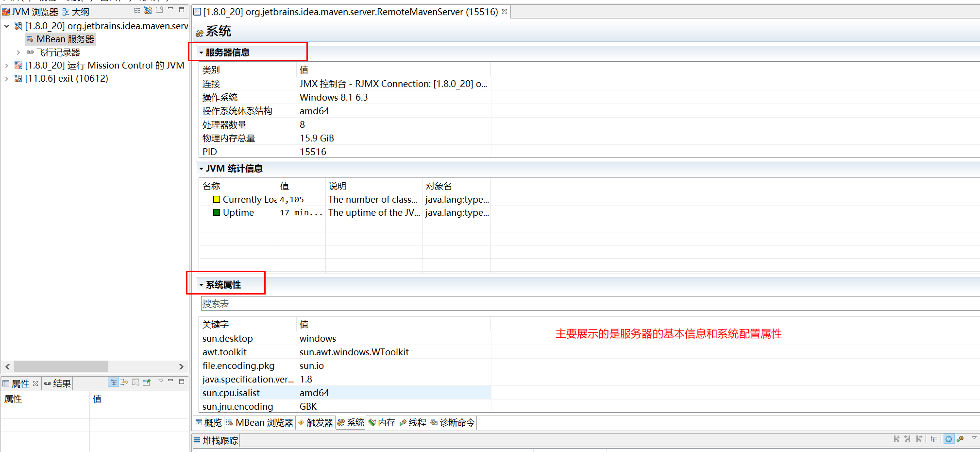Viewport: 980px width, 452px height.
Task: Open the 概览 tab
Action: [x=208, y=423]
